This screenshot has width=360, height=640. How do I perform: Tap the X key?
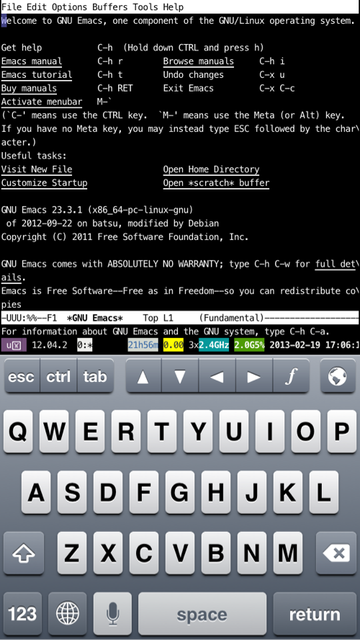108,553
